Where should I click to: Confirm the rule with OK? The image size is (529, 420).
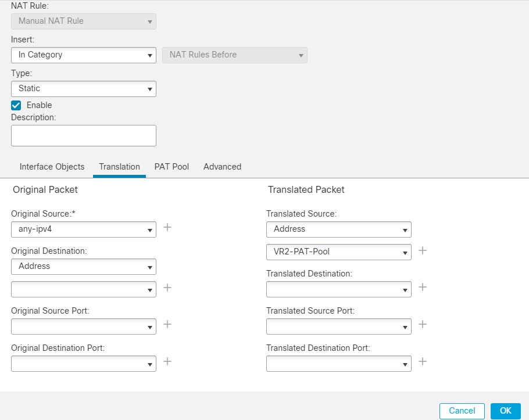[x=505, y=411]
